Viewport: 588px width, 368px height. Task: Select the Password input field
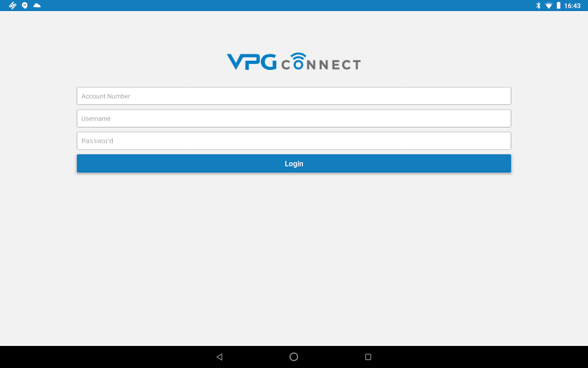click(x=294, y=141)
